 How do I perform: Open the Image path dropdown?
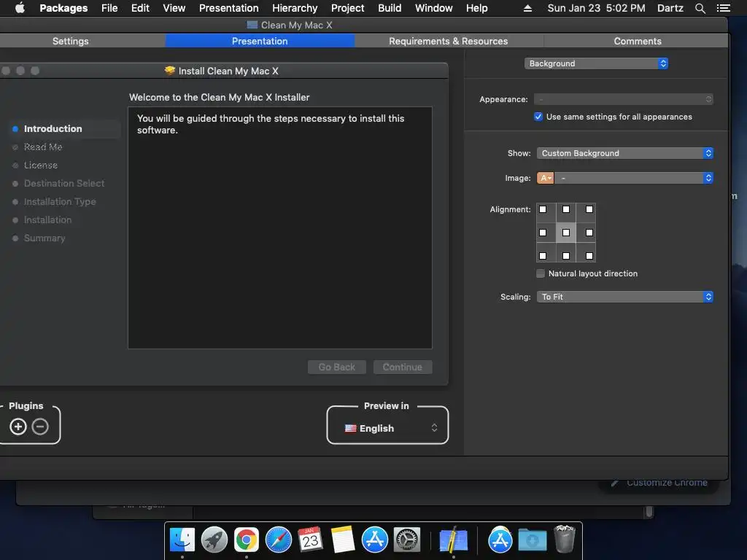pyautogui.click(x=634, y=178)
